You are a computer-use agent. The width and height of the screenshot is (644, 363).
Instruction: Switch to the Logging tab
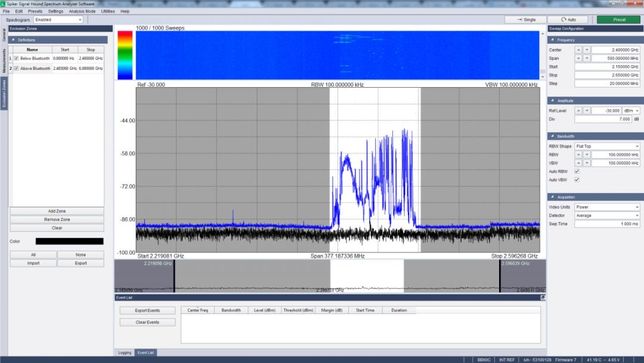point(124,353)
